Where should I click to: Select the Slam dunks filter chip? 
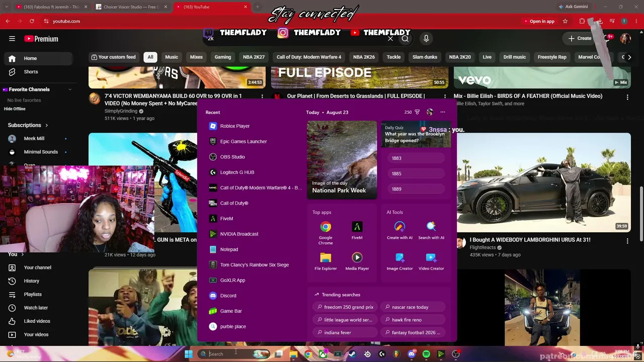pyautogui.click(x=425, y=57)
